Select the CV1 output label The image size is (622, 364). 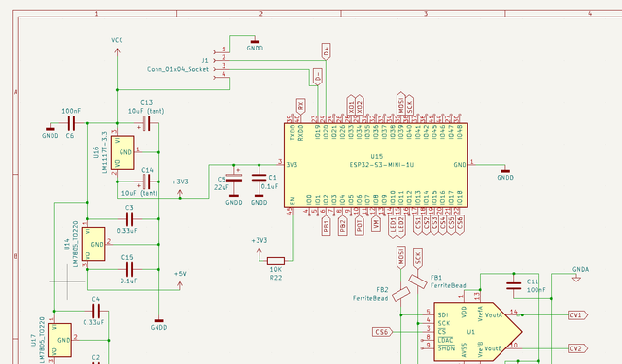pos(578,315)
